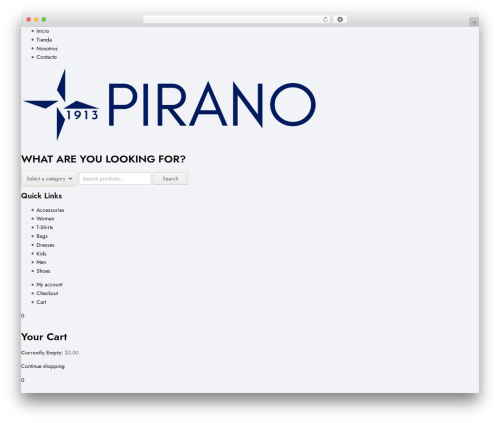Open the Accessories quick link
This screenshot has width=500, height=423.
coord(50,210)
